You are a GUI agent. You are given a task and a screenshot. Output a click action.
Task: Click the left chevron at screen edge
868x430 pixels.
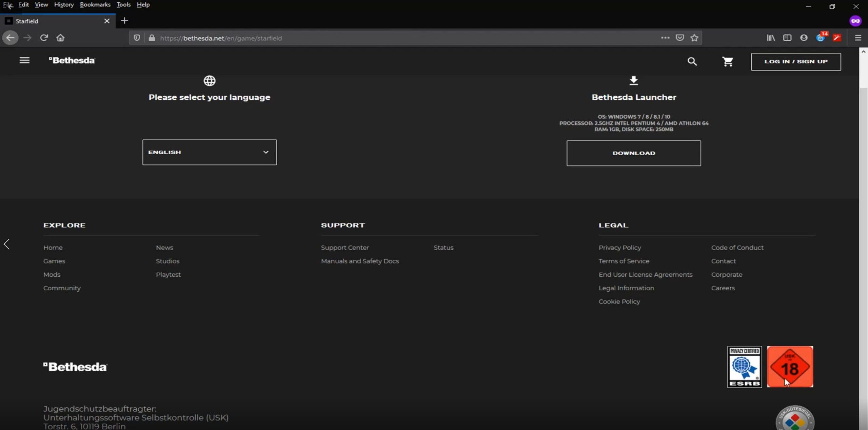click(x=7, y=244)
